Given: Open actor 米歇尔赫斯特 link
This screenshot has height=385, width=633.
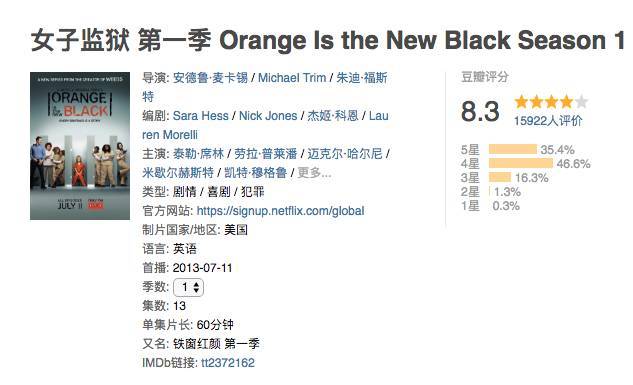Looking at the screenshot, I should (x=178, y=173).
